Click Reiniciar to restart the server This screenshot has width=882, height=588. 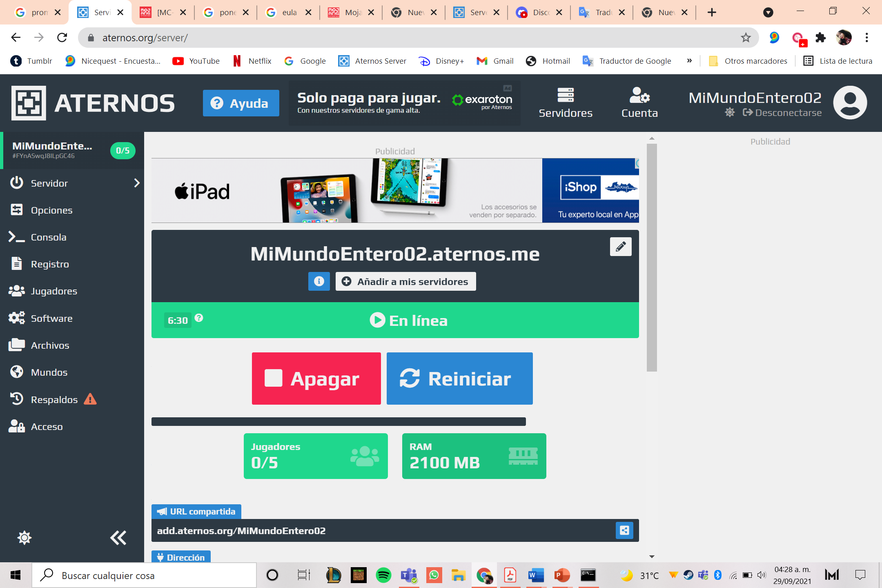coord(460,379)
